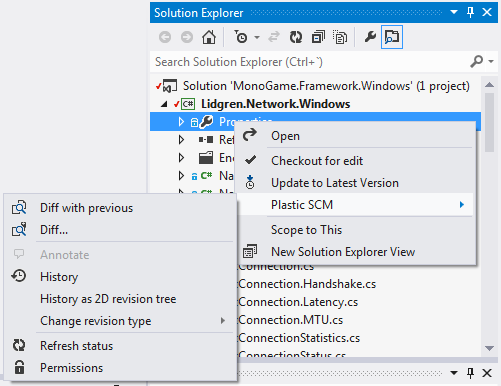The width and height of the screenshot is (501, 386).
Task: Choose History as 2D revision tree
Action: coord(121,299)
